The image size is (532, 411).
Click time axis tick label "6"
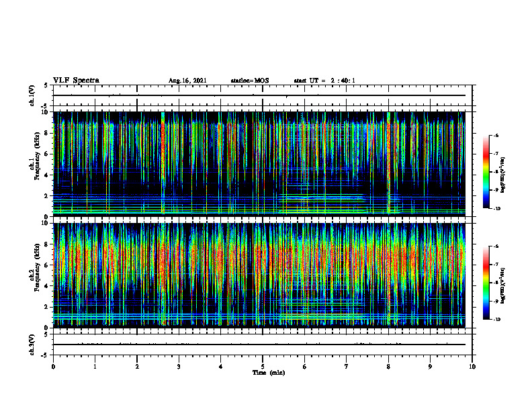click(305, 367)
